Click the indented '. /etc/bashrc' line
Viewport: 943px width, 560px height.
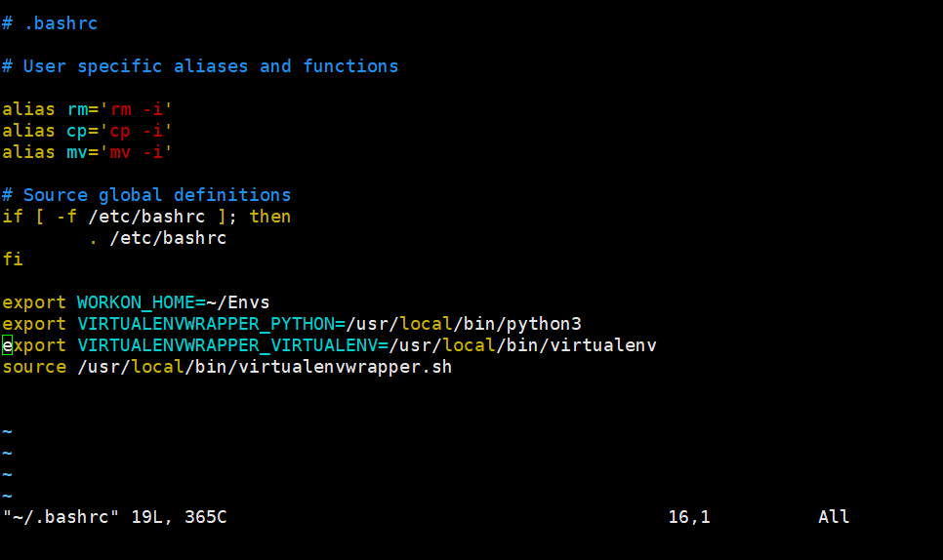(x=157, y=239)
